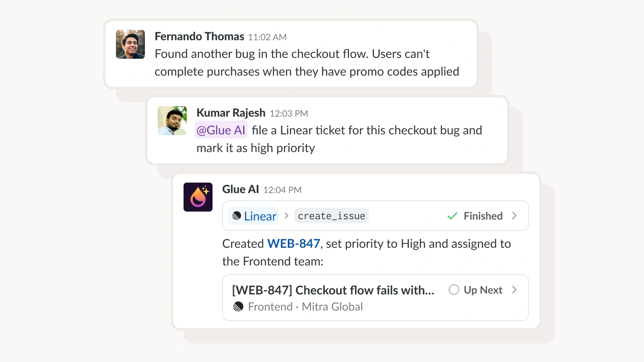Open Kumar Rajesh's profile picture

[x=172, y=120]
